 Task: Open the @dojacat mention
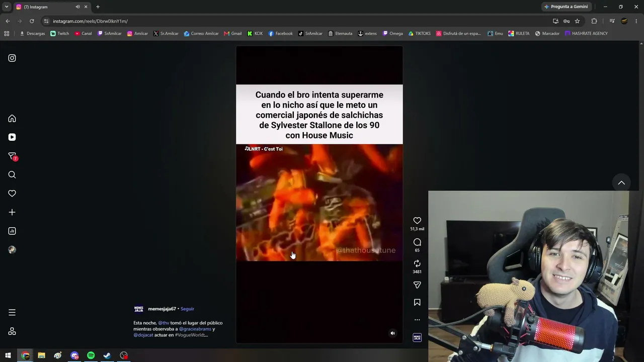pyautogui.click(x=143, y=335)
